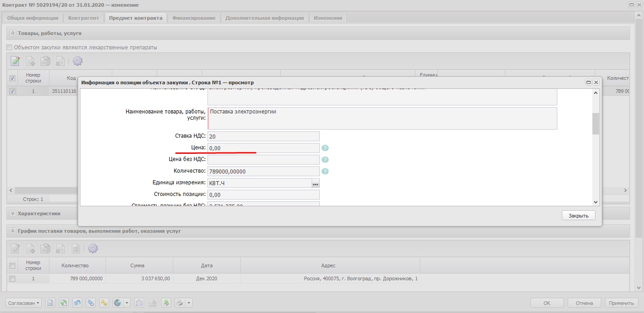Click help icon next to Цена field
The height and width of the screenshot is (313, 644).
325,148
